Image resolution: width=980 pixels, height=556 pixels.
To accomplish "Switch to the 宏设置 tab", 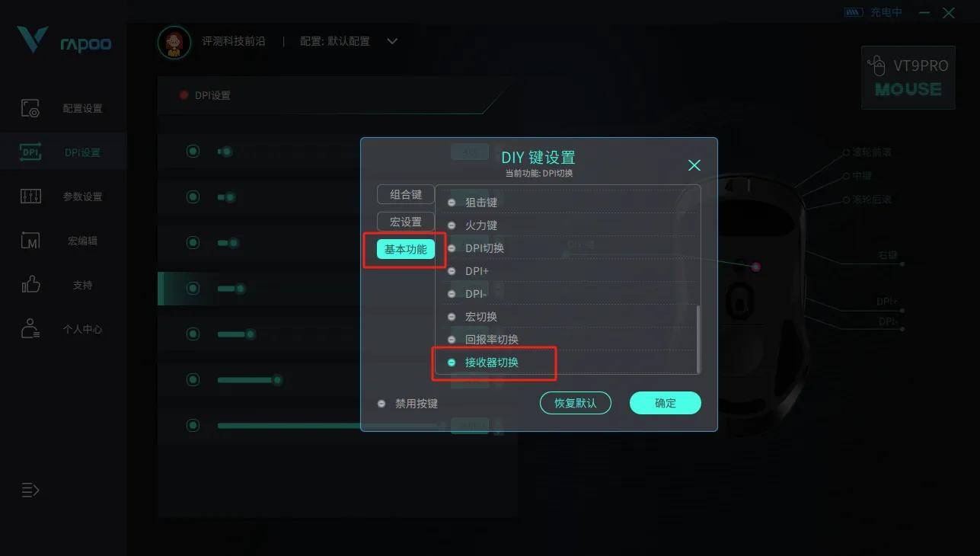I will point(406,222).
